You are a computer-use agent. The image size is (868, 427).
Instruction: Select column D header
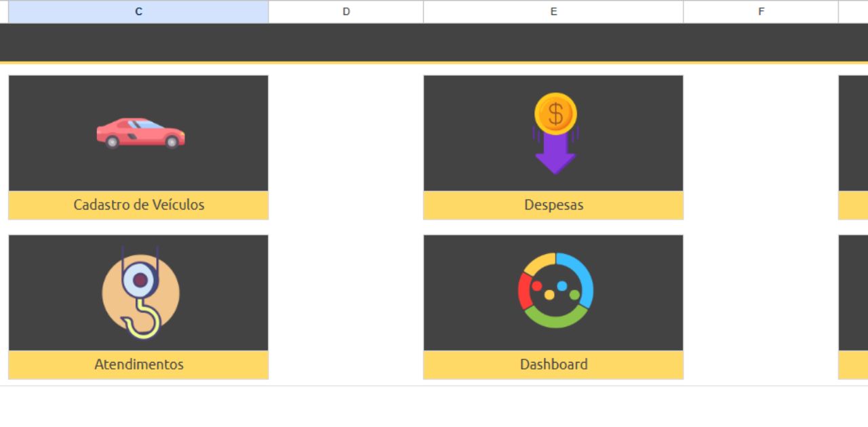tap(346, 12)
